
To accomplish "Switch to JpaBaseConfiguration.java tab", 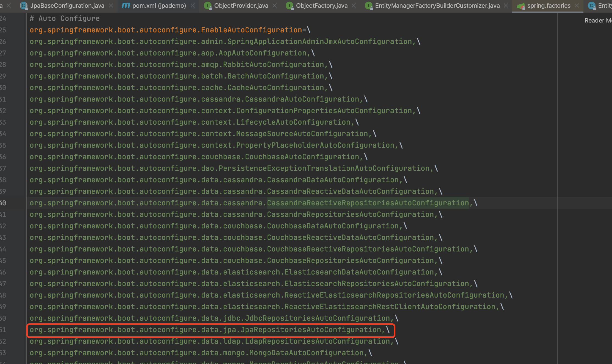I will pos(67,5).
